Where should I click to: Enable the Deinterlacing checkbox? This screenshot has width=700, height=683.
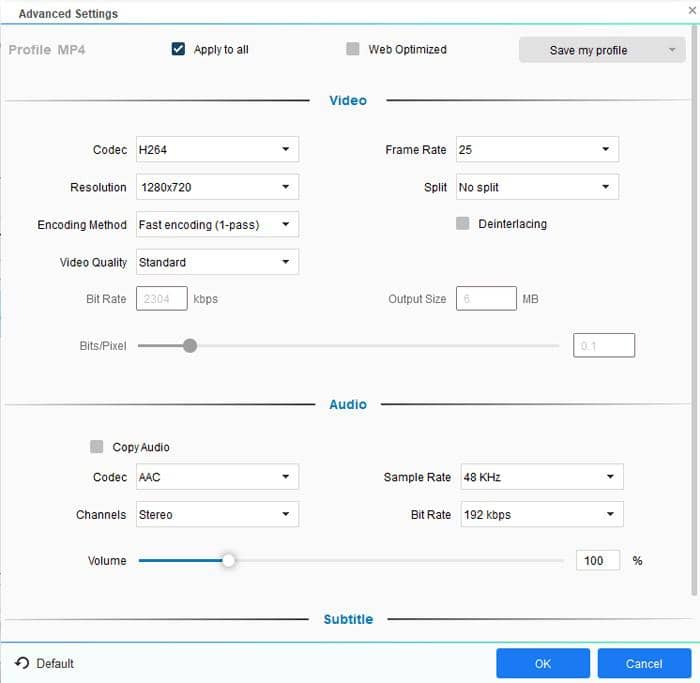point(462,224)
